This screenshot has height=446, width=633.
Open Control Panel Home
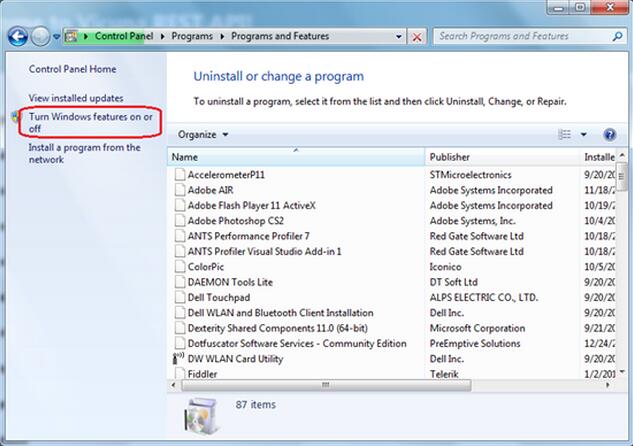click(x=72, y=69)
